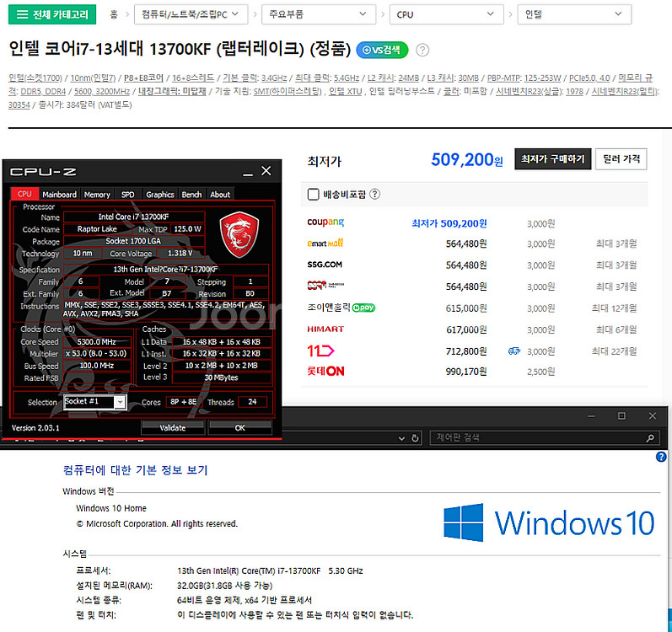The height and width of the screenshot is (632, 672).
Task: Expand the 인텔 brand dropdown
Action: pyautogui.click(x=574, y=14)
